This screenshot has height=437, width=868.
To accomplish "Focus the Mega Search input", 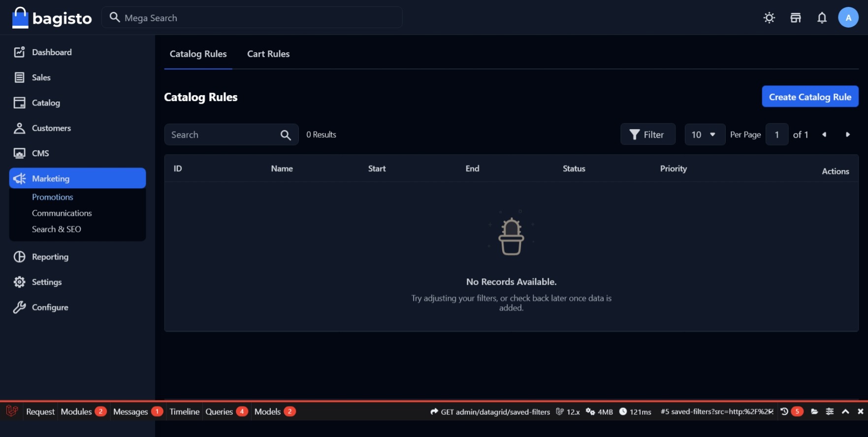I will tap(252, 17).
